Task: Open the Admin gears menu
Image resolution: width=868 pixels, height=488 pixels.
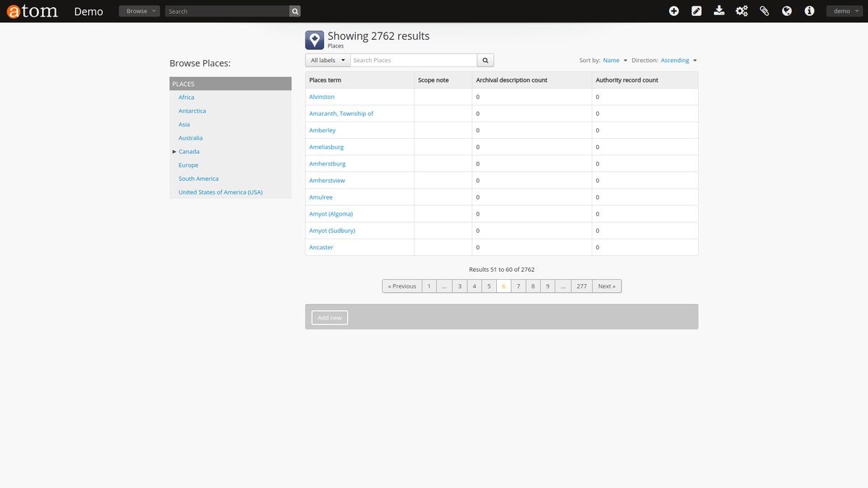Action: click(x=741, y=11)
